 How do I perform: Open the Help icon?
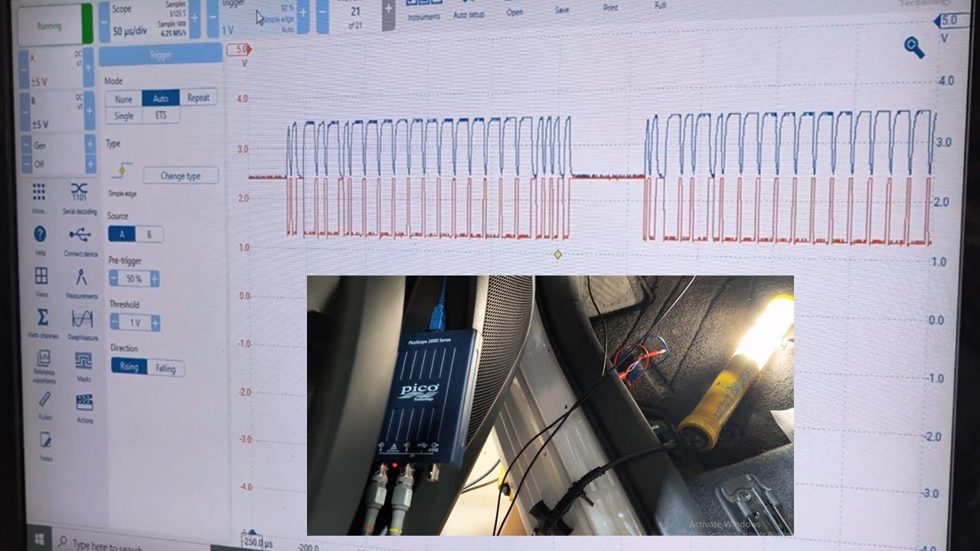click(x=40, y=240)
